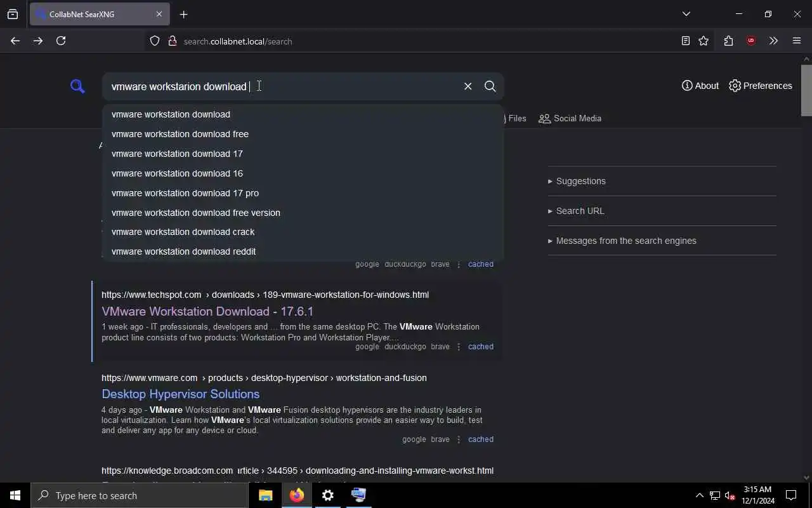Open uBlock Origin extension

[751, 41]
